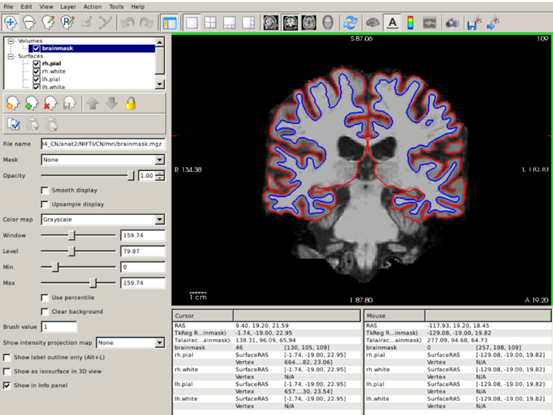Enable the Smooth display checkbox

44,190
